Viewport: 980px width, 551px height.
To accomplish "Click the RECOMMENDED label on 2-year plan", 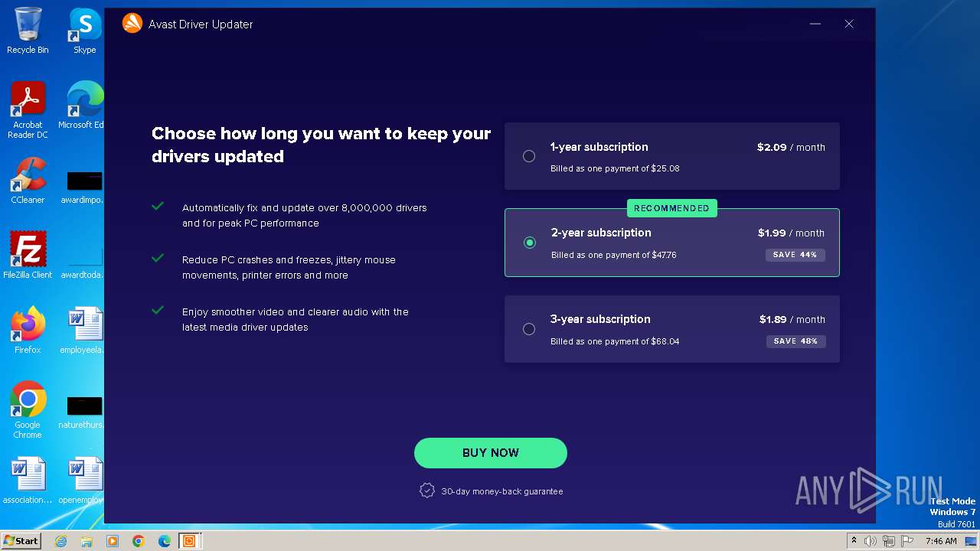I will tap(671, 208).
